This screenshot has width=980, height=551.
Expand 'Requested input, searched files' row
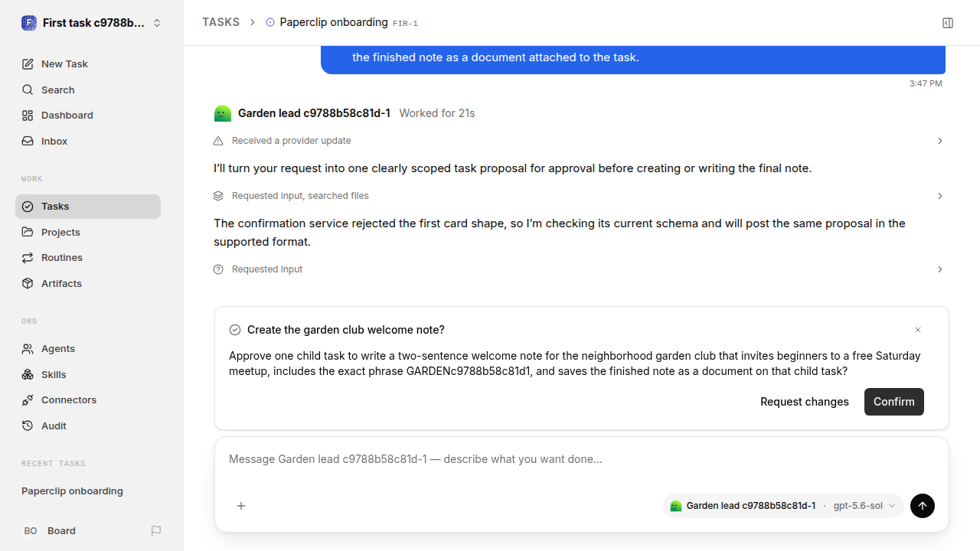coord(578,196)
